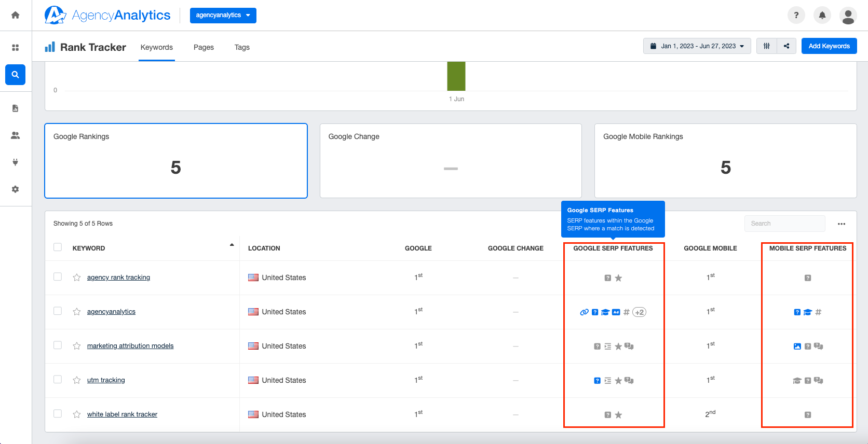Select the Google Rankings card
The image size is (868, 444).
[x=176, y=161]
